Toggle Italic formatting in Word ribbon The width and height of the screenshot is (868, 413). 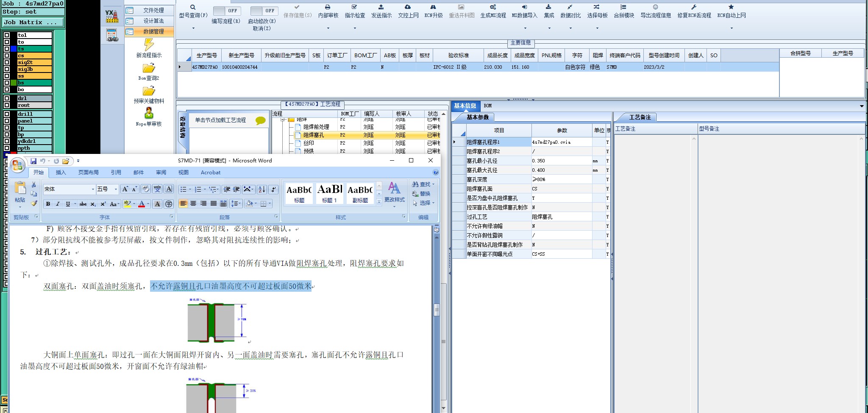[x=58, y=204]
